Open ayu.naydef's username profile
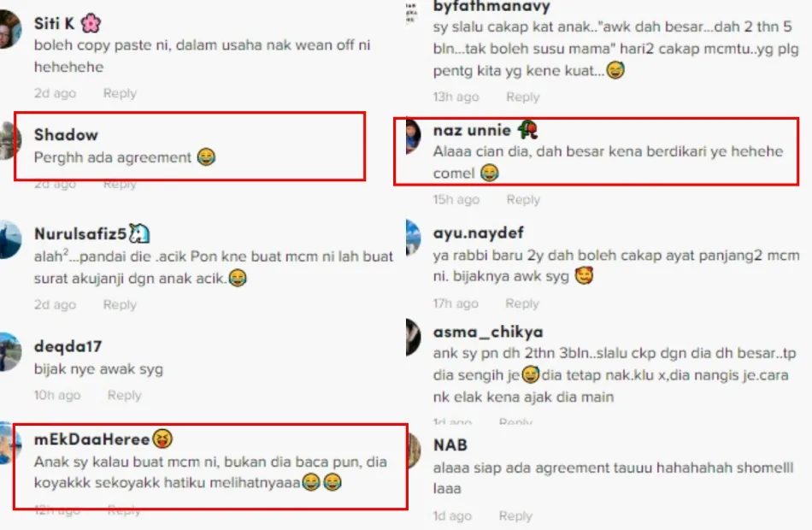The image size is (812, 530). pos(478,233)
